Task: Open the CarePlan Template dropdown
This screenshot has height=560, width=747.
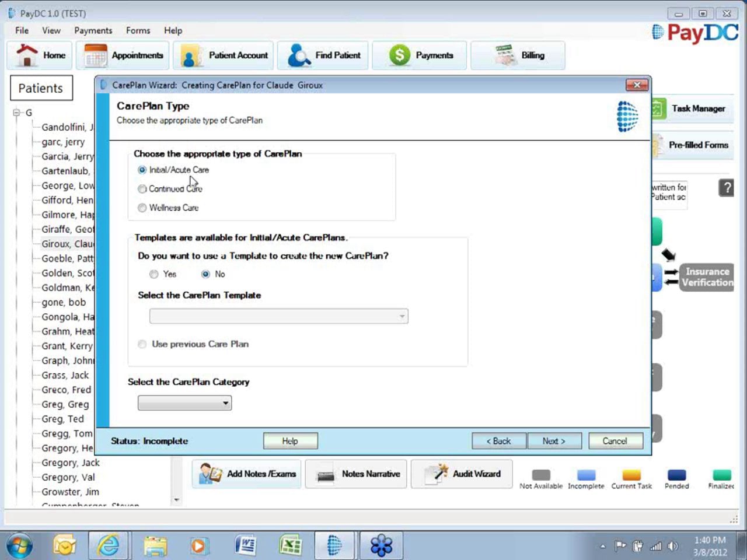Action: coord(279,316)
